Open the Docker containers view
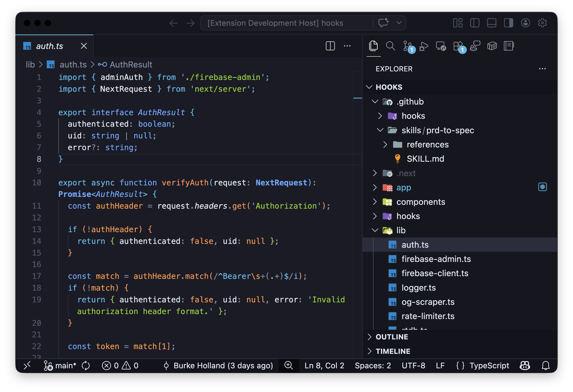The height and width of the screenshot is (392, 573). click(492, 46)
